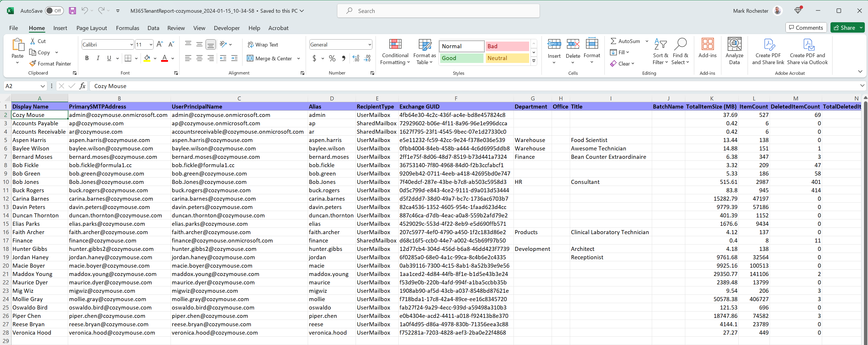Click the Wrap Text icon
This screenshot has width=868, height=345.
250,44
